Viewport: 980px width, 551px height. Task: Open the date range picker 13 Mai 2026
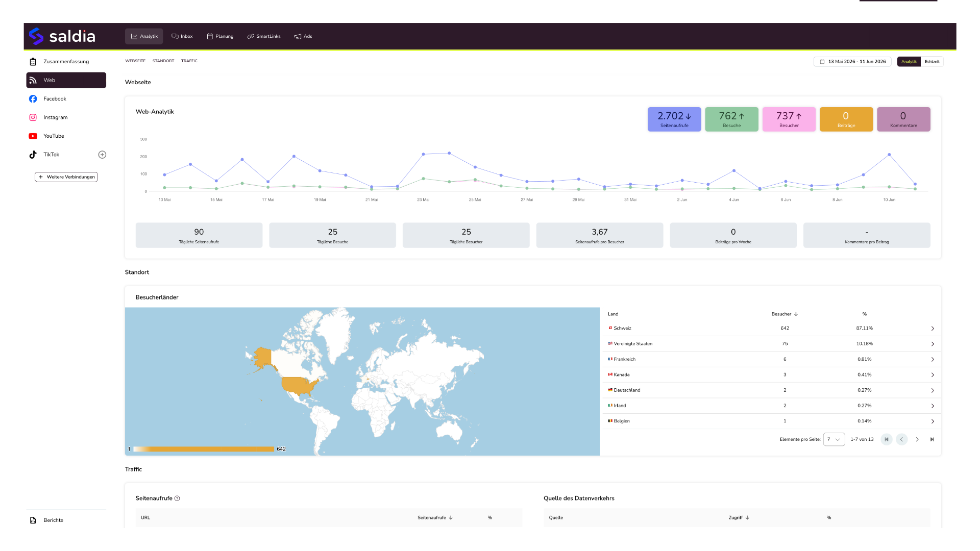point(852,62)
